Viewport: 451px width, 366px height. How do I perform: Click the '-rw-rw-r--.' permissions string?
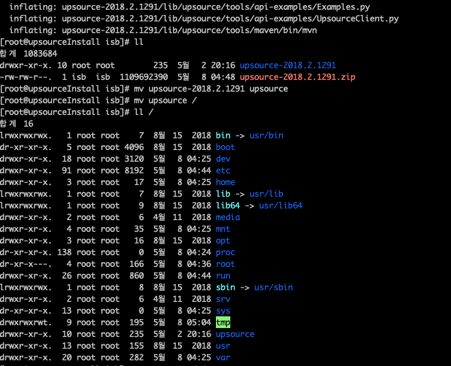pos(26,77)
